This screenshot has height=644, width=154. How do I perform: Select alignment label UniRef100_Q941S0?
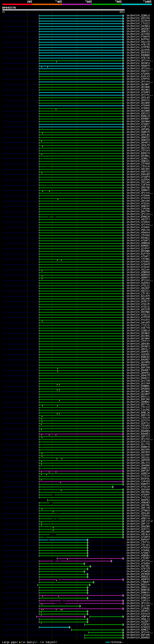(x=138, y=100)
